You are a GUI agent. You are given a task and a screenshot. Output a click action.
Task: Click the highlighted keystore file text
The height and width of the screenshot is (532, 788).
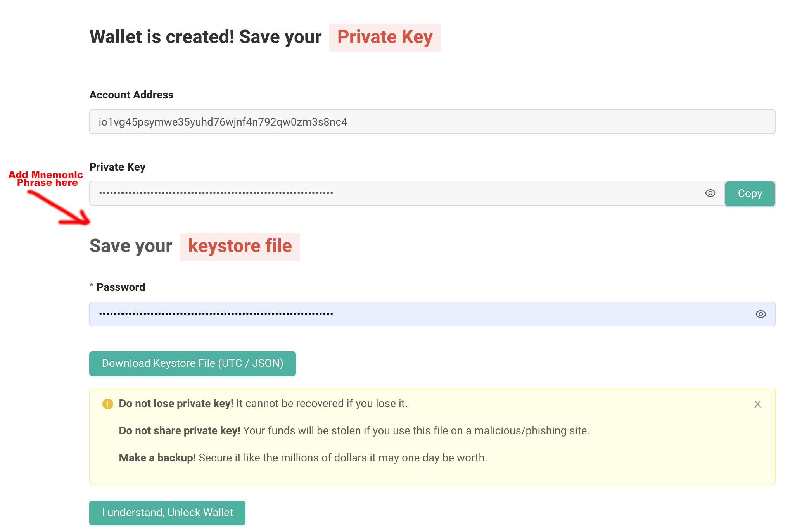(240, 246)
